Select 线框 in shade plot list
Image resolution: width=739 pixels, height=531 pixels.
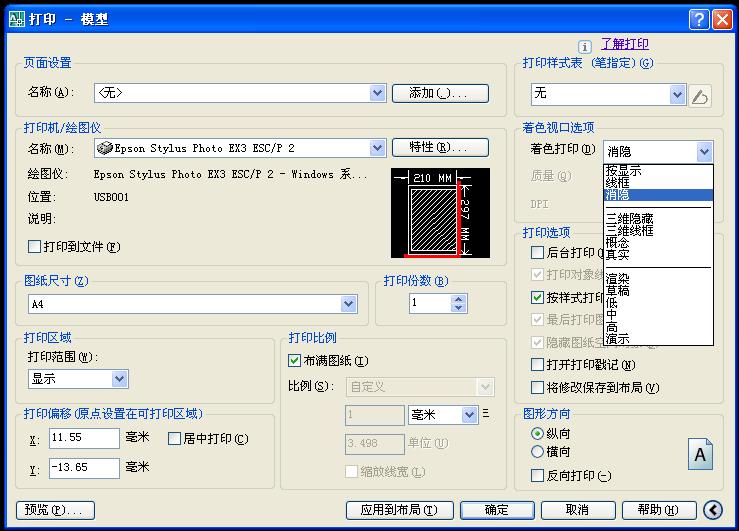pyautogui.click(x=658, y=182)
